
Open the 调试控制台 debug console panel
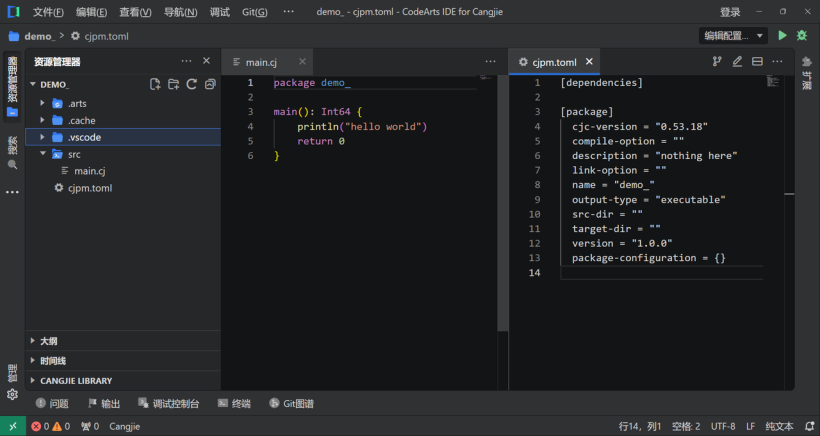coord(168,403)
